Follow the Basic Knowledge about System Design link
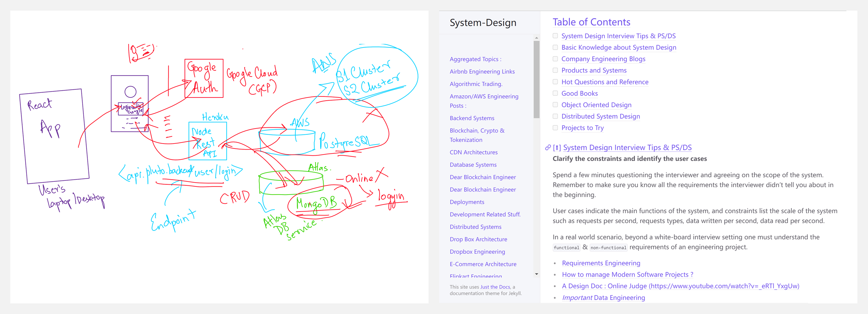 [619, 47]
